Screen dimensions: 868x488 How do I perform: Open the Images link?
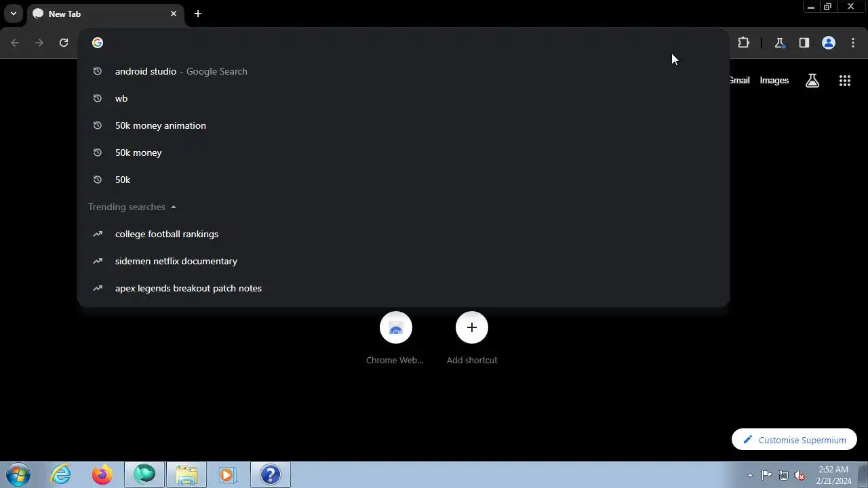point(774,80)
